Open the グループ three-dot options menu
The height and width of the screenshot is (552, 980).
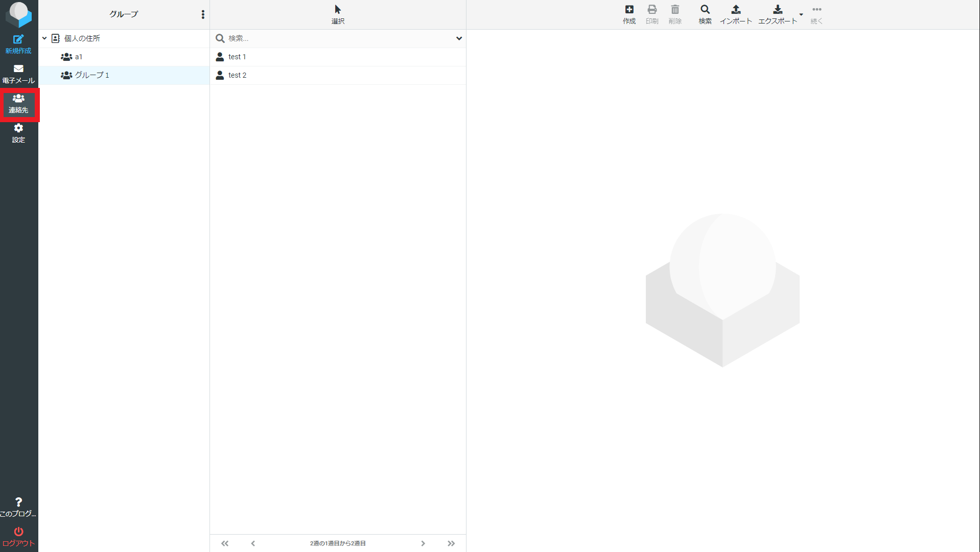click(x=203, y=14)
